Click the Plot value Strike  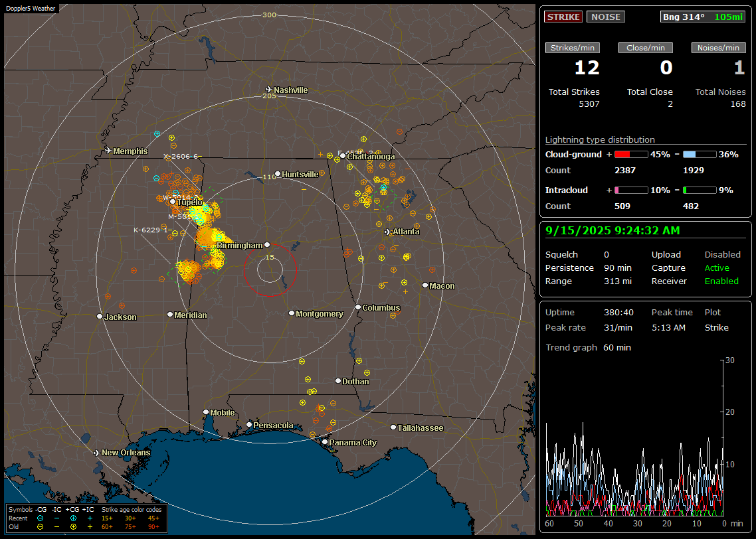tap(716, 327)
